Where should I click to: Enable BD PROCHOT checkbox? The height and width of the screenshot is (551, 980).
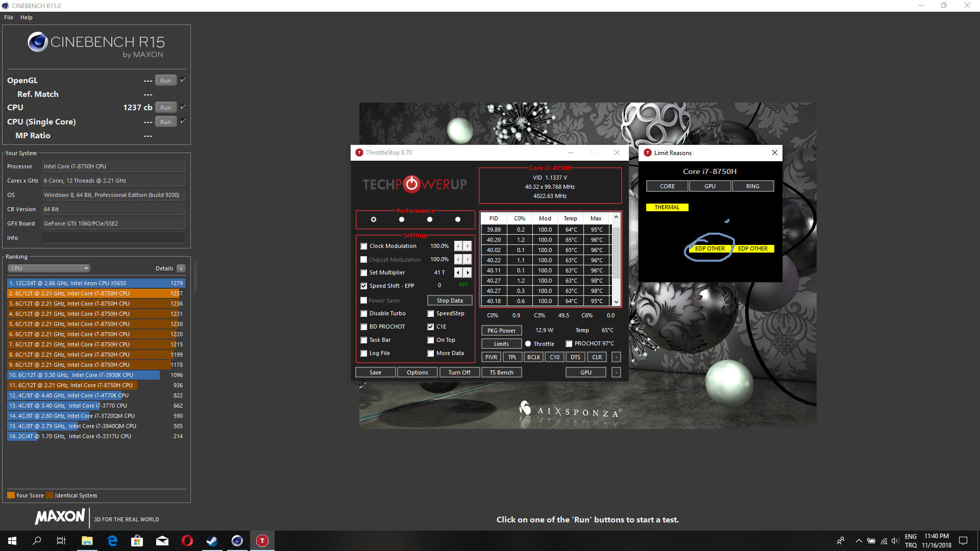click(364, 327)
